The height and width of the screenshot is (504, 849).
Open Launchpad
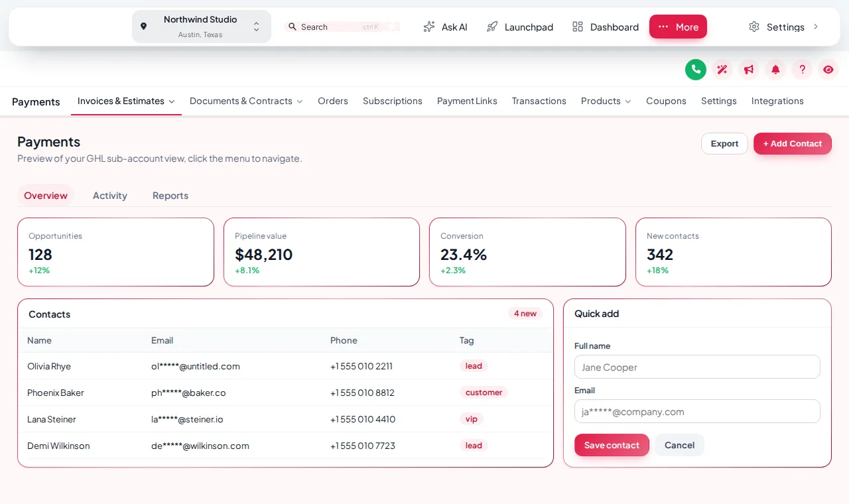[x=520, y=27]
